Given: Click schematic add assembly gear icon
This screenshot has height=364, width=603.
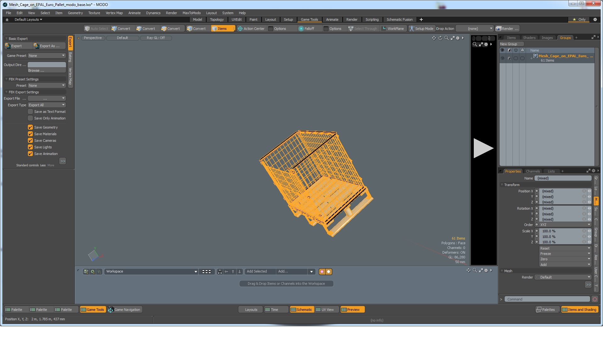Looking at the screenshot, I should 93,272.
